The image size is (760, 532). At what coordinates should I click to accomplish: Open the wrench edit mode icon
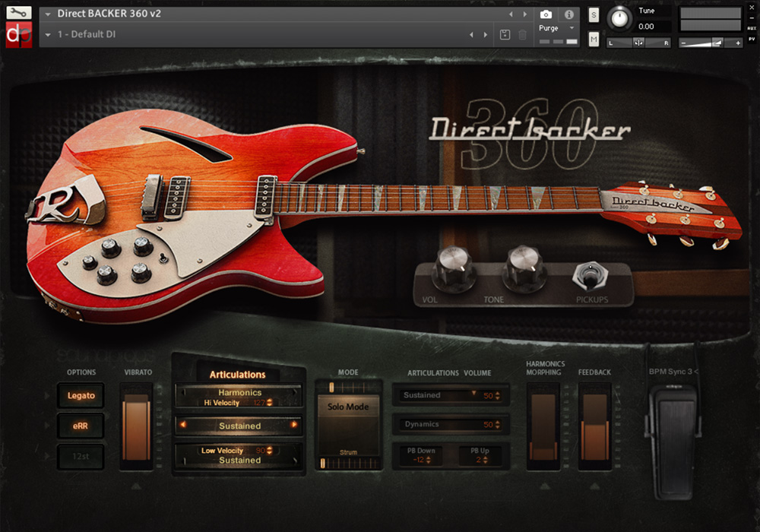click(x=19, y=12)
